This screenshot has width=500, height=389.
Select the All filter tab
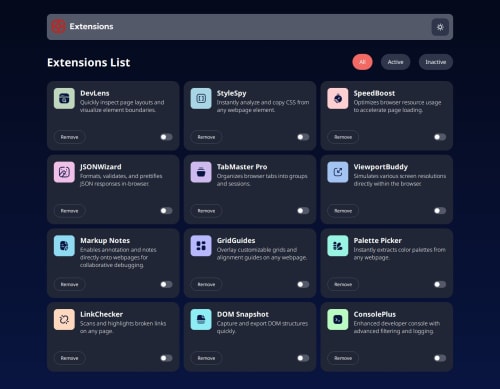point(362,62)
